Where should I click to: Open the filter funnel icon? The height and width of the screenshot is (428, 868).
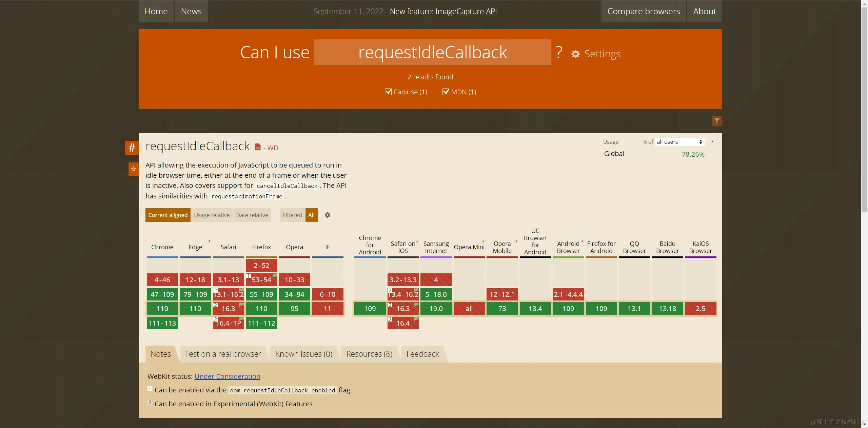pyautogui.click(x=716, y=121)
